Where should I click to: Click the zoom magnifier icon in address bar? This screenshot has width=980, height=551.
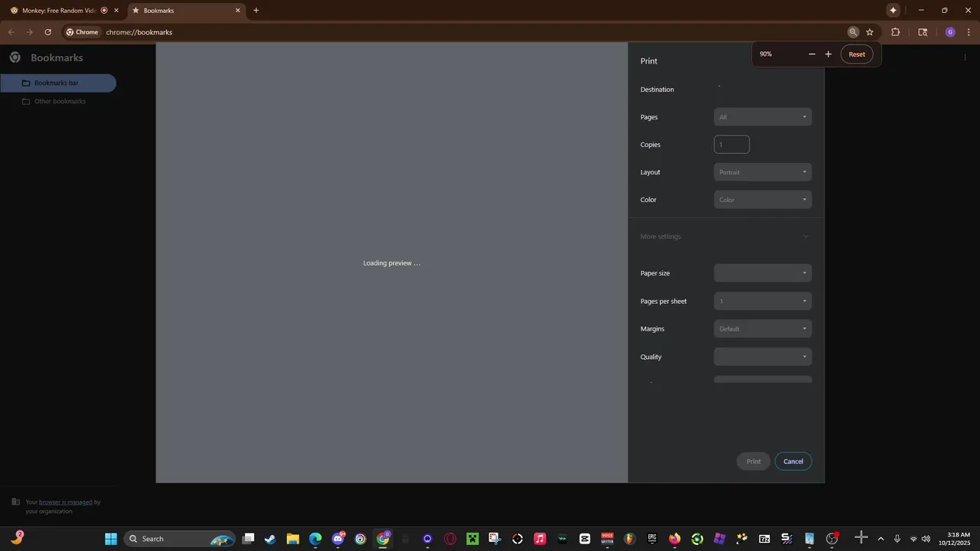point(853,32)
